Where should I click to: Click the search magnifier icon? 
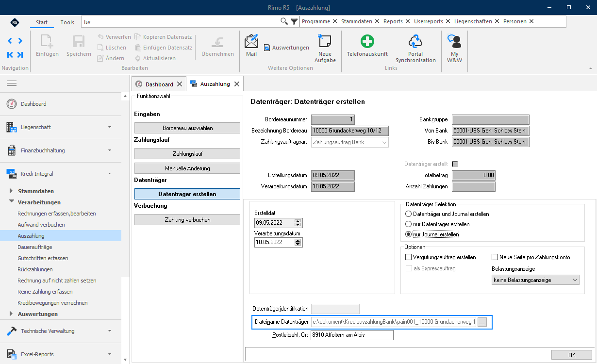tap(284, 21)
